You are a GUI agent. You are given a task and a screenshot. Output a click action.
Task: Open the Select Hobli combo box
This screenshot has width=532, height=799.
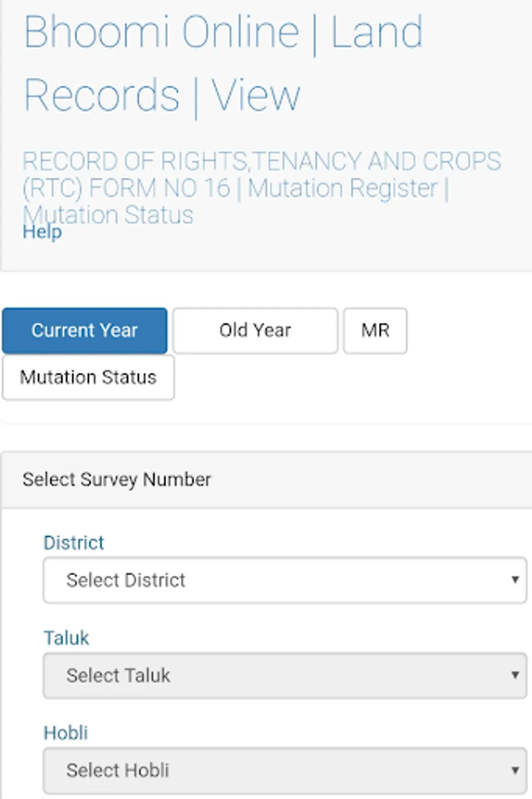coord(284,771)
